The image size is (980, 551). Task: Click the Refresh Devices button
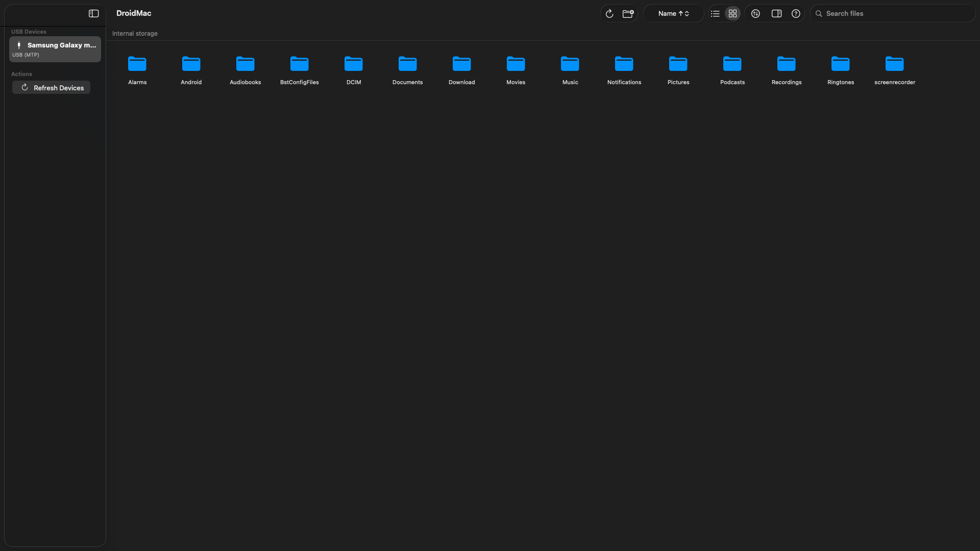[51, 87]
